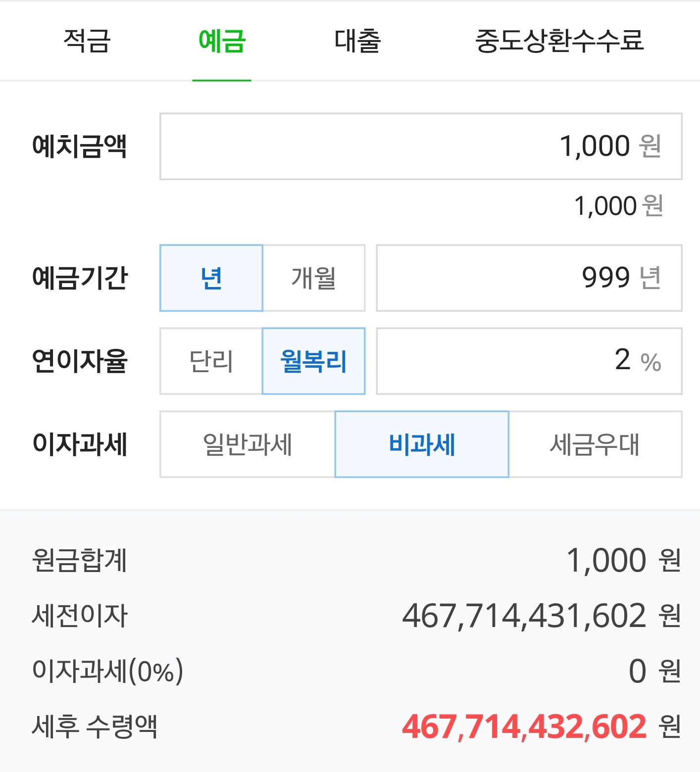The width and height of the screenshot is (700, 772).
Task: Select 월복리 monthly compound option
Action: (314, 361)
